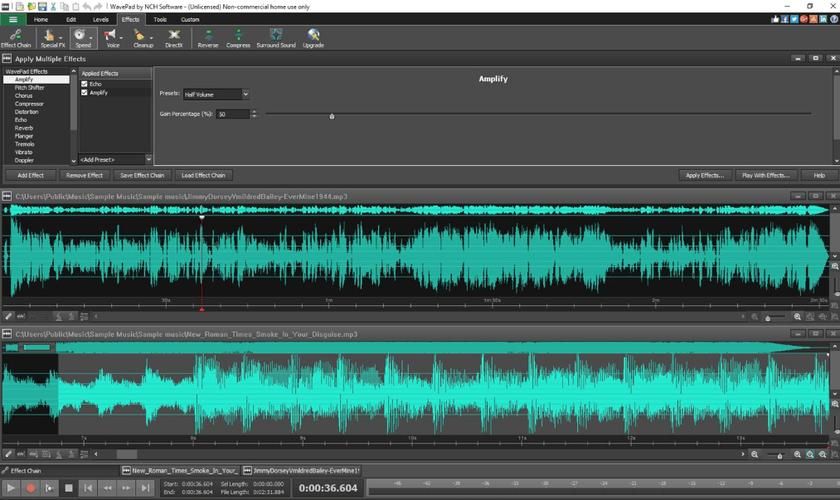Open the help question mark icon
The height and width of the screenshot is (500, 840).
click(834, 19)
